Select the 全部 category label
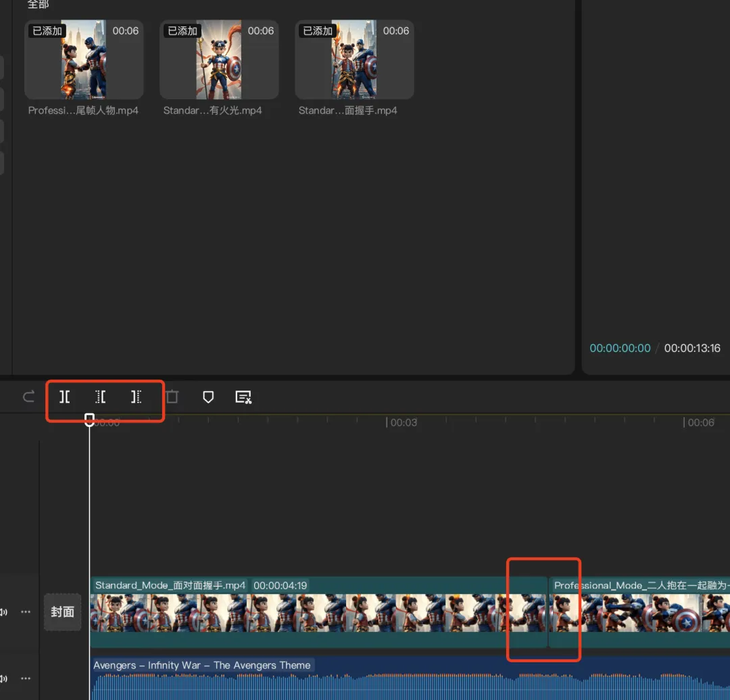The width and height of the screenshot is (730, 700). (38, 5)
